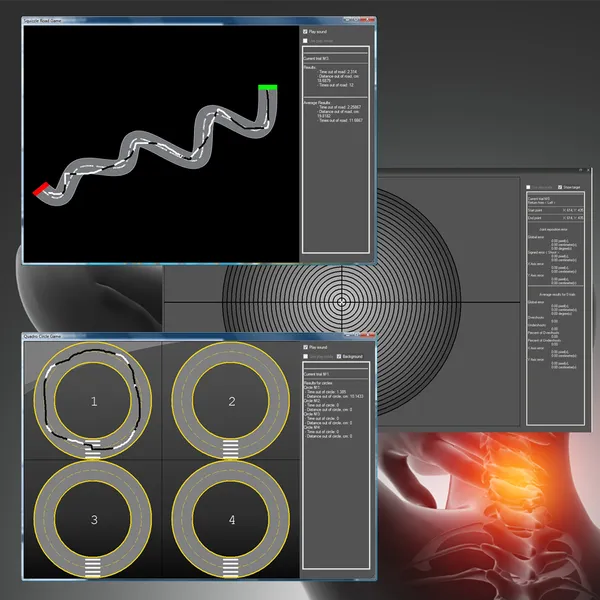Image resolution: width=600 pixels, height=600 pixels.
Task: Toggle the Background checkbox in Quadro Circle Game
Action: pos(339,356)
